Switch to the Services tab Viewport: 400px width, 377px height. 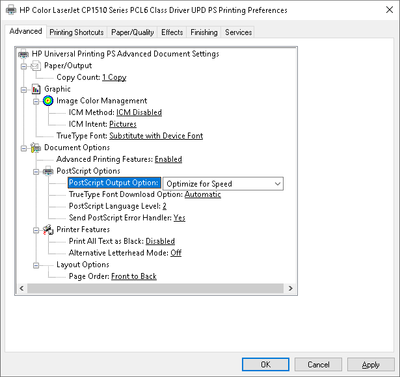click(x=238, y=32)
